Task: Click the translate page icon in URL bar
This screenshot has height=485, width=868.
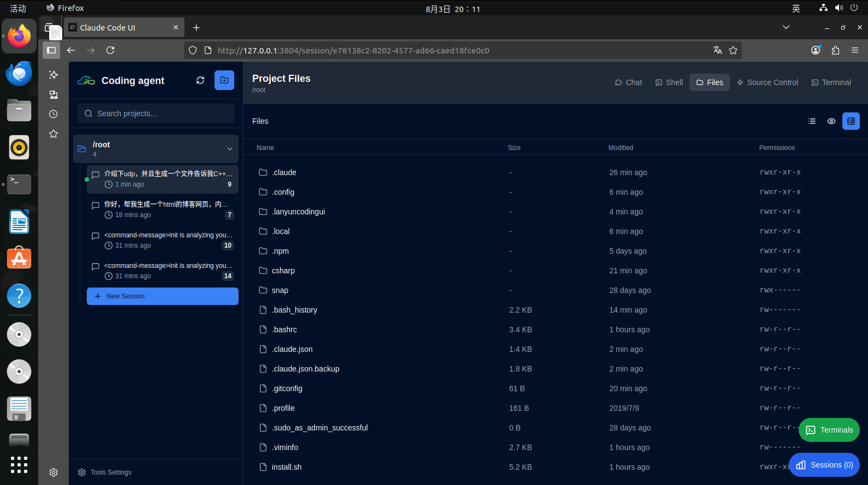Action: click(718, 50)
